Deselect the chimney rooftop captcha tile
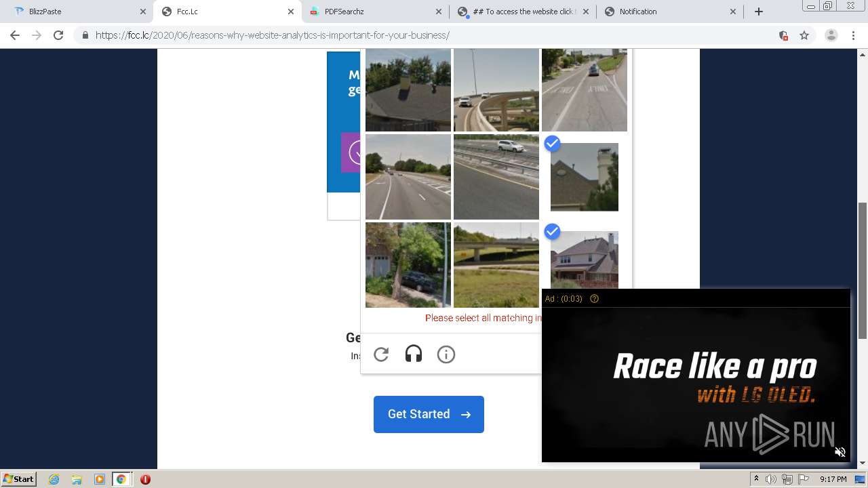This screenshot has width=868, height=488. pos(585,177)
